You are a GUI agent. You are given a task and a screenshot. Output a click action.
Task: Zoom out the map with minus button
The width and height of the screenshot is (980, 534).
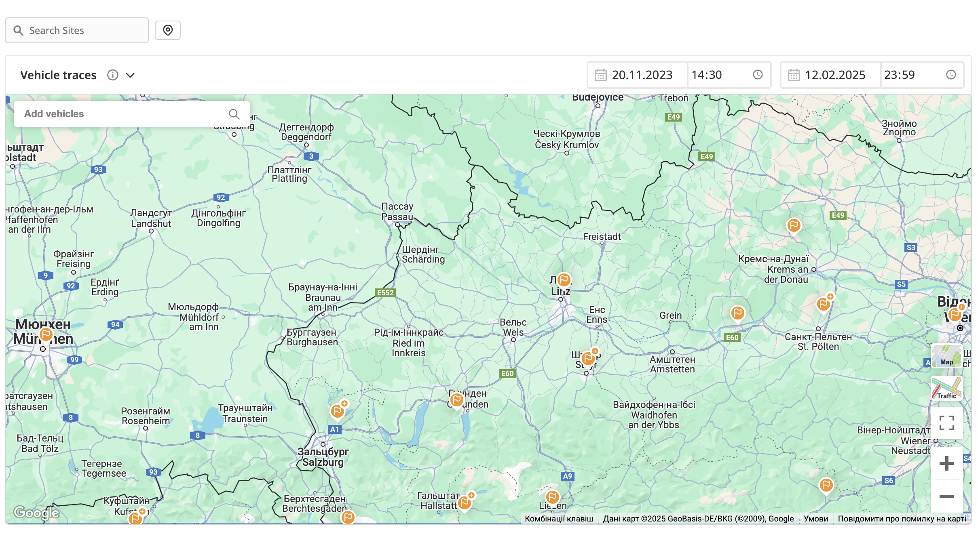coord(946,496)
